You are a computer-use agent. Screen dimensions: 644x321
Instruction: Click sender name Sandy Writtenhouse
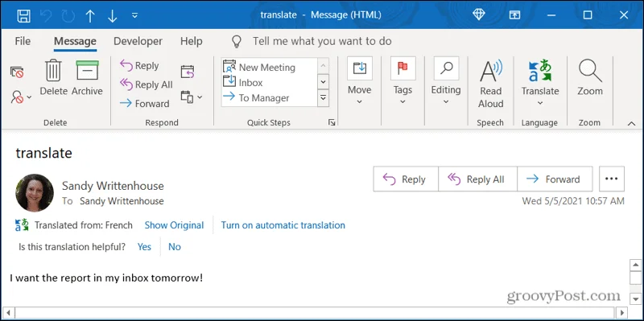[x=113, y=186]
